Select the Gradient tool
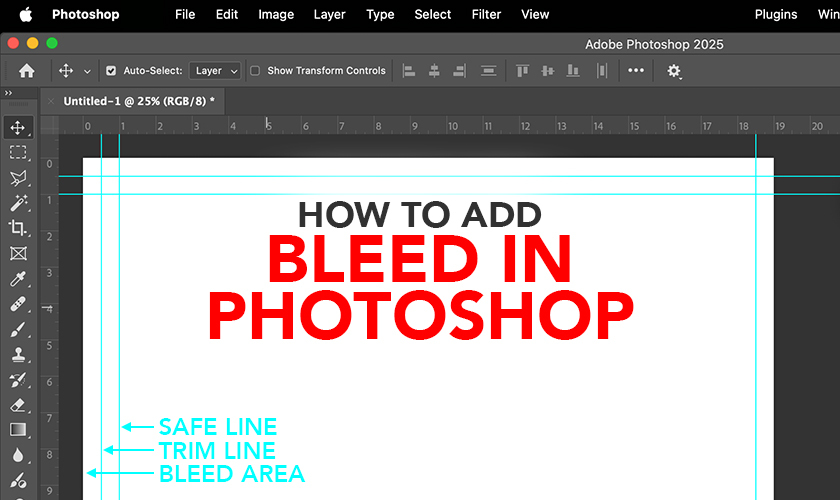 pyautogui.click(x=18, y=430)
